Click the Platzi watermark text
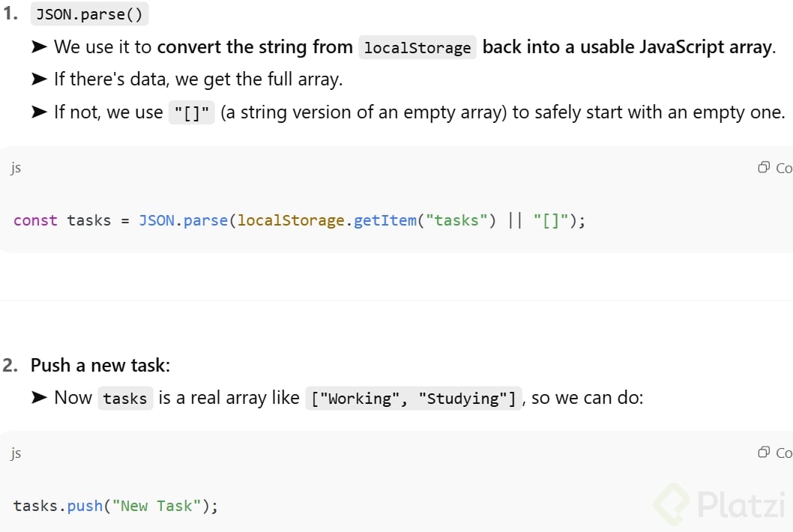 point(742,504)
